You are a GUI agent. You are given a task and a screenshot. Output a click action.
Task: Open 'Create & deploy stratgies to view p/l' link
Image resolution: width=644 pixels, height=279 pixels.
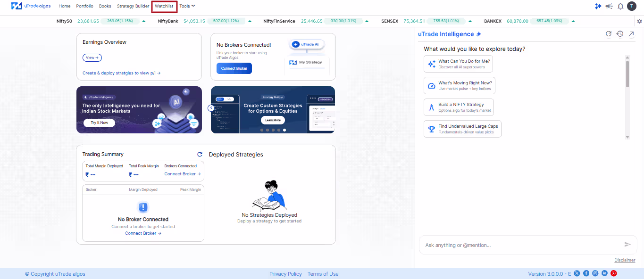tap(122, 73)
